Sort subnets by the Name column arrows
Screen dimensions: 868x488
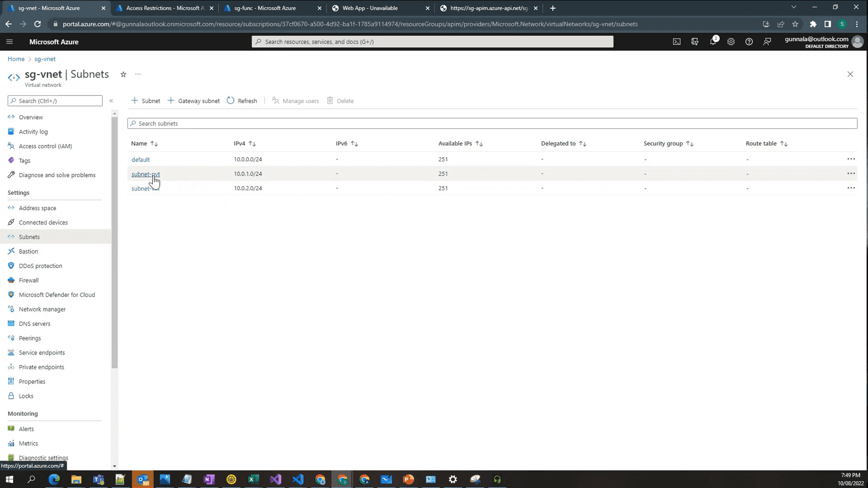(x=154, y=144)
